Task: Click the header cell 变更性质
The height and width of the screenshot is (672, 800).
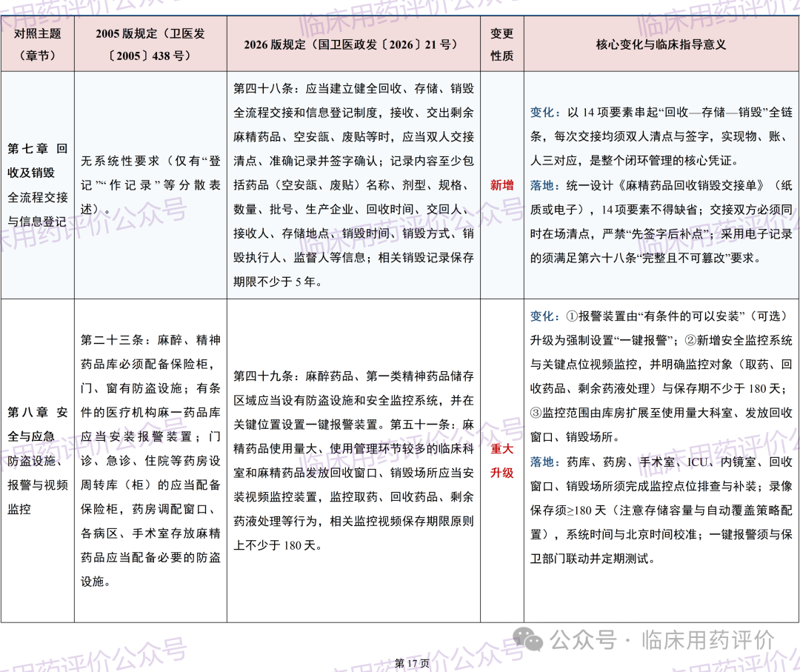Action: click(502, 44)
